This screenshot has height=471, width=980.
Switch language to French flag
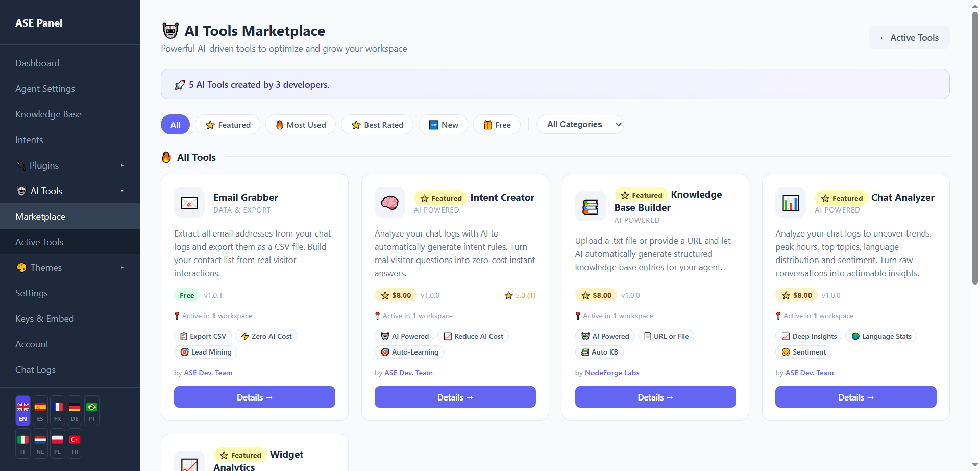[58, 411]
